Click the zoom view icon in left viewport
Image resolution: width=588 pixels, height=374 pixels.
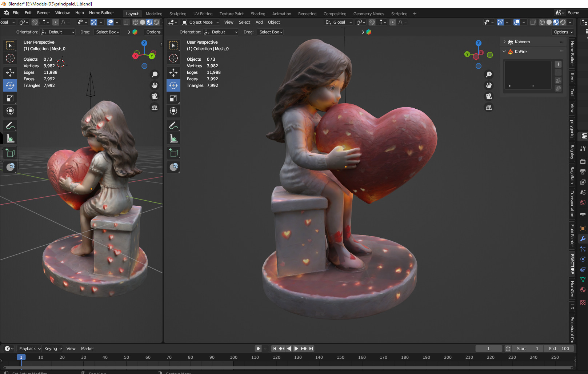(x=155, y=75)
